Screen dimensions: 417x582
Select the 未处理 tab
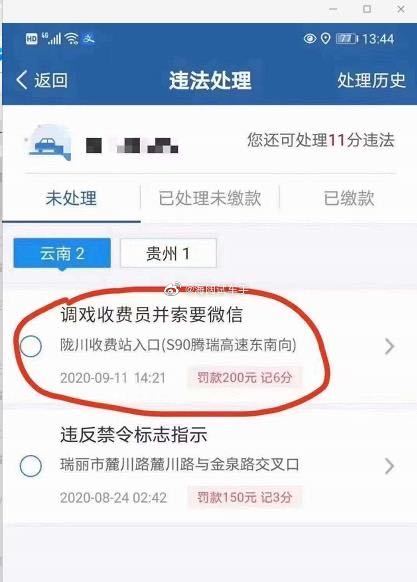point(71,198)
